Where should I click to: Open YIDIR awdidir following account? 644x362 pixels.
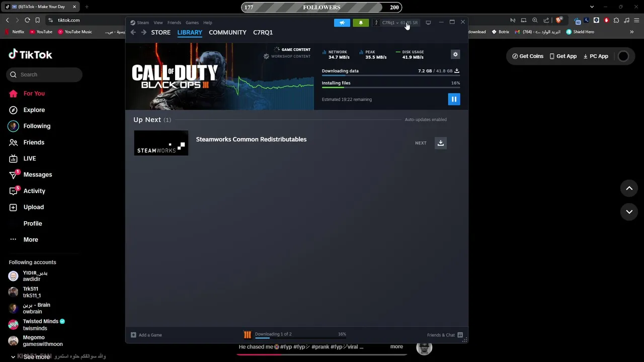[x=35, y=276]
